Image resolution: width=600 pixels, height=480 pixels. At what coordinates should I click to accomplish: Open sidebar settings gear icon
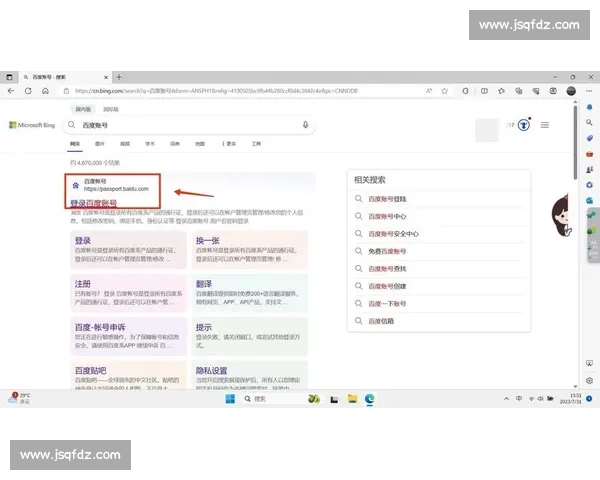coord(589,380)
